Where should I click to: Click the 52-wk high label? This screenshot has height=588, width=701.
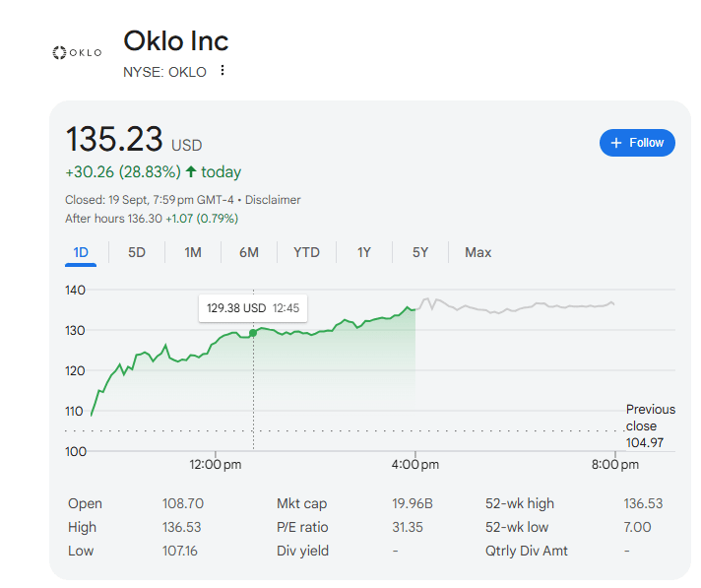(x=521, y=503)
